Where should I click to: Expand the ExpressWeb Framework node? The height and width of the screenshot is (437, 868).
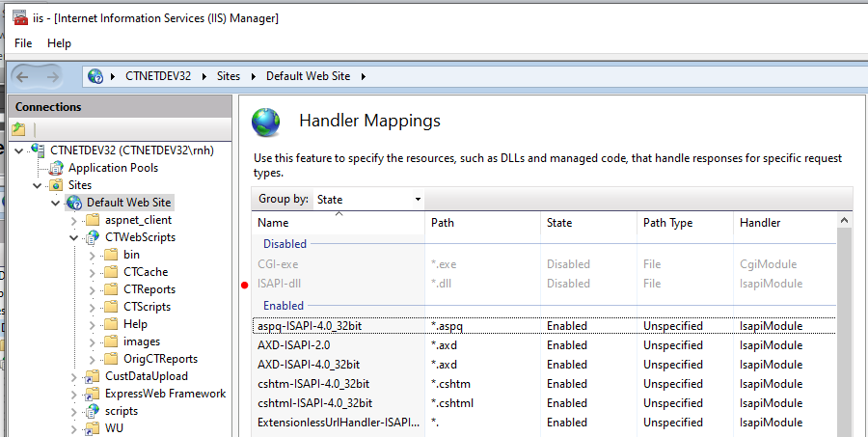(x=74, y=395)
